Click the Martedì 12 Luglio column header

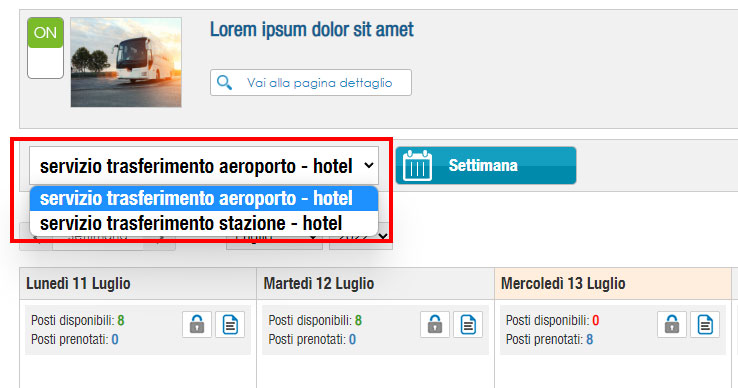(x=375, y=283)
